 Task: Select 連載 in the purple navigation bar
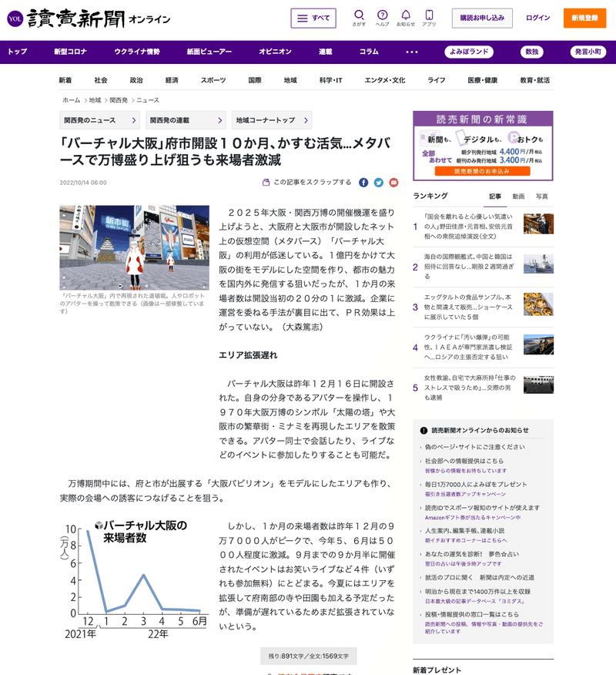tap(326, 52)
